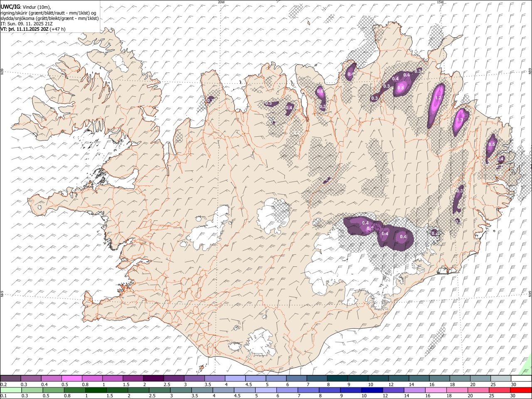This screenshot has height=399, width=532.
Task: Click the gray-green rain swatch labeled 3
Action: click(x=181, y=390)
